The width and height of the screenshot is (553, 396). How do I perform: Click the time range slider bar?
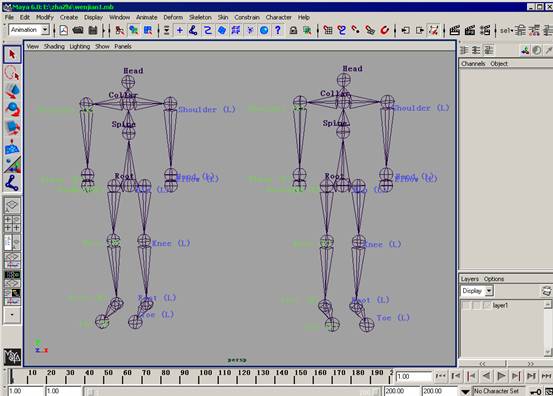pos(233,391)
